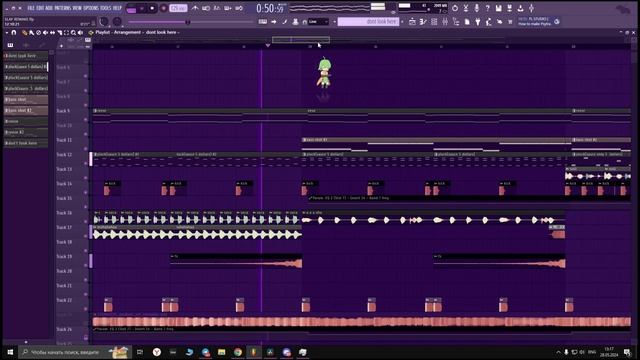Viewport: 640px width, 360px height.
Task: Open the Line snap dropdown
Action: tap(319, 22)
